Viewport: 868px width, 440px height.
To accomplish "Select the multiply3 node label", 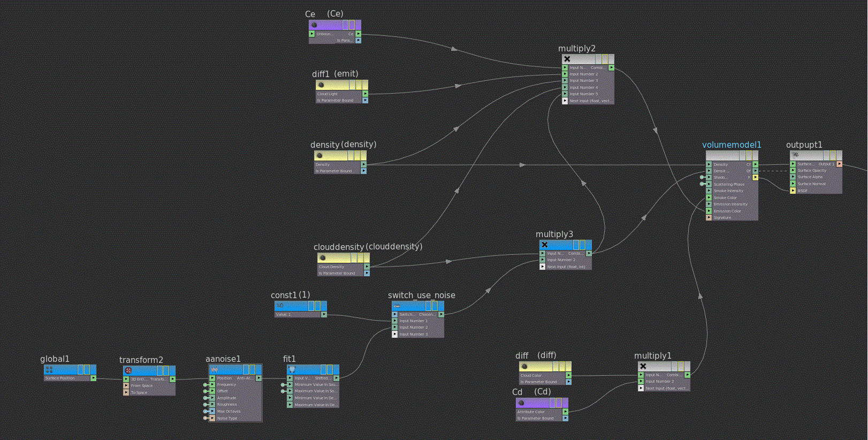I will pos(554,234).
